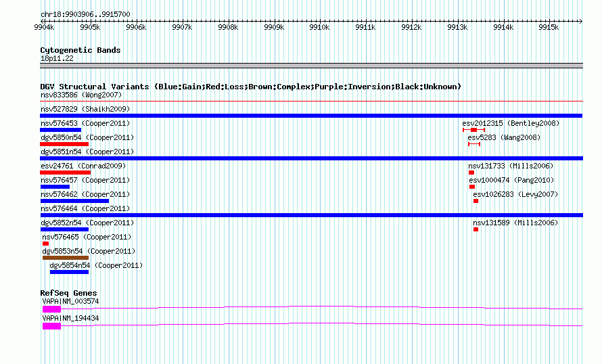Select dgv5852n54 (Cooper2011) label
Screen dimensions: 602x364
coord(87,223)
